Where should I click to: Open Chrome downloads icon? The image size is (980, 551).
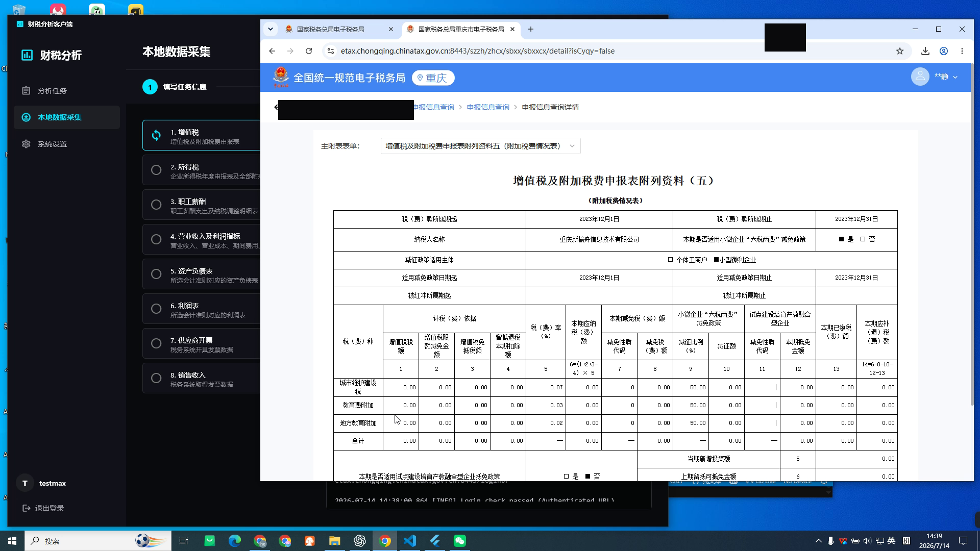pos(925,51)
